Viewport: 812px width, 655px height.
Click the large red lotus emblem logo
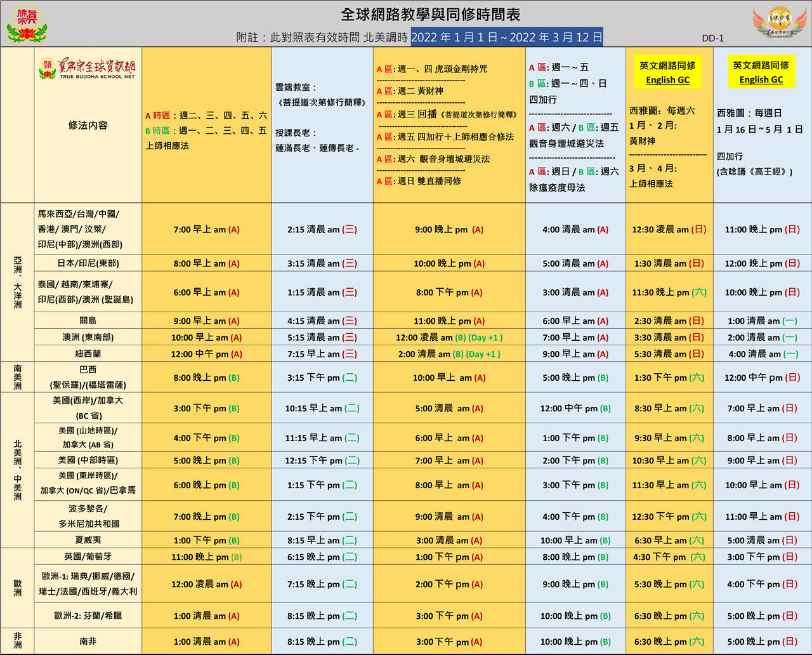click(x=27, y=24)
